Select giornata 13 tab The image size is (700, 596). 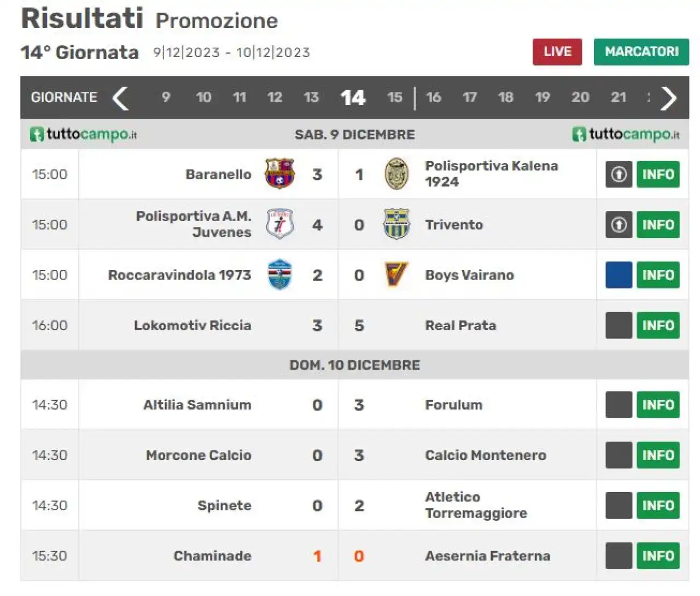click(x=311, y=97)
